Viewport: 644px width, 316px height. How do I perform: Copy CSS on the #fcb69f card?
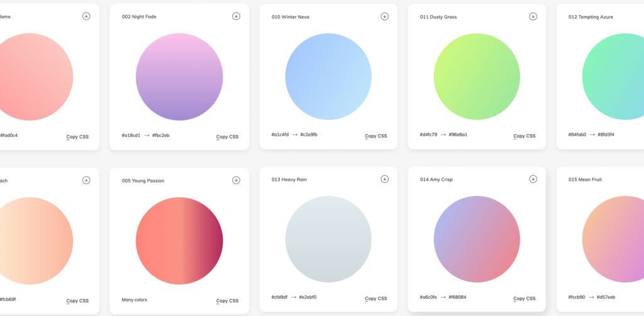[77, 301]
